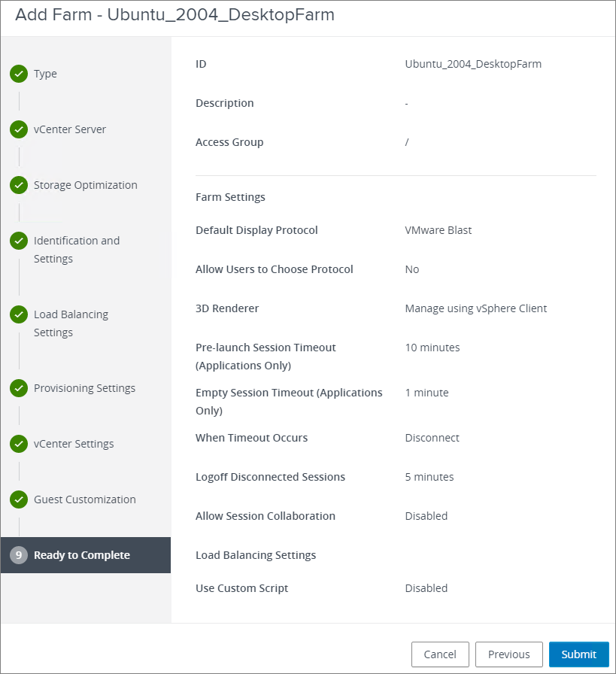
Task: Go to the Type wizard step
Action: (45, 74)
